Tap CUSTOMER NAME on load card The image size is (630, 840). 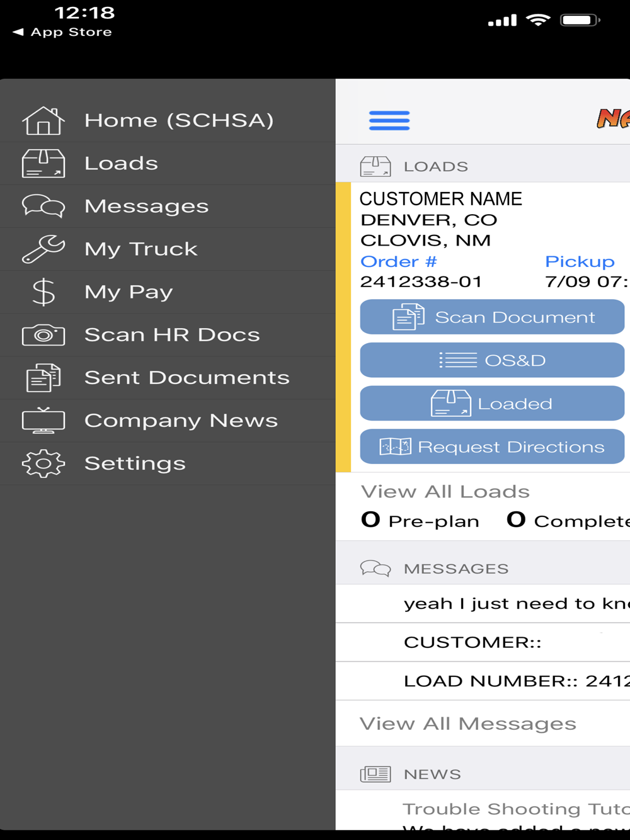click(x=441, y=199)
